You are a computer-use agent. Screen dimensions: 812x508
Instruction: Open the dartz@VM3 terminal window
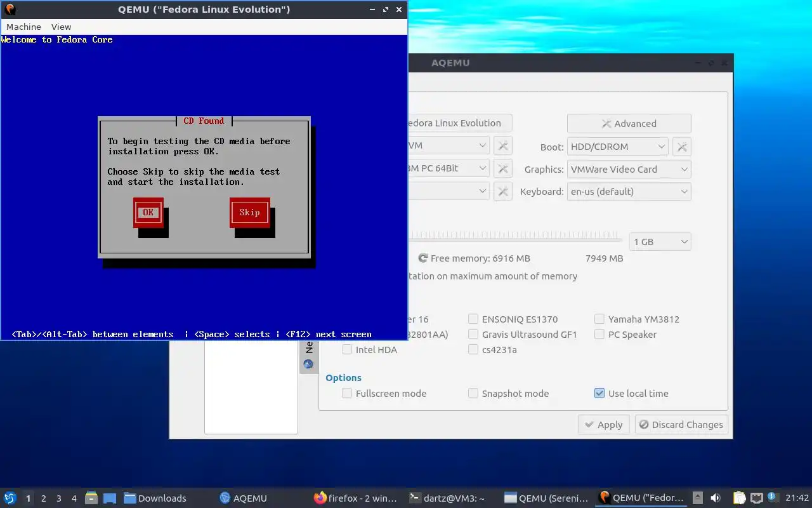pyautogui.click(x=447, y=498)
